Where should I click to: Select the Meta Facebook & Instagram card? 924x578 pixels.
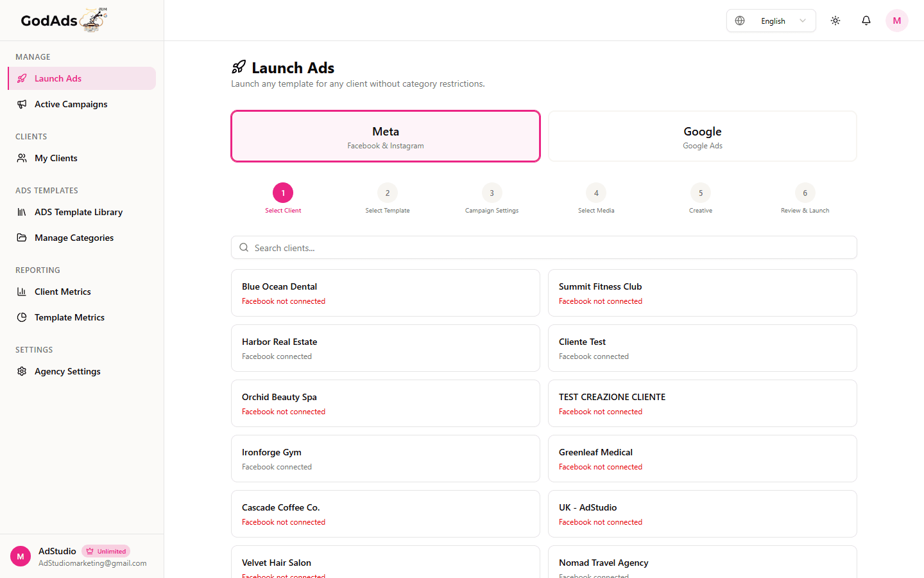pyautogui.click(x=385, y=136)
